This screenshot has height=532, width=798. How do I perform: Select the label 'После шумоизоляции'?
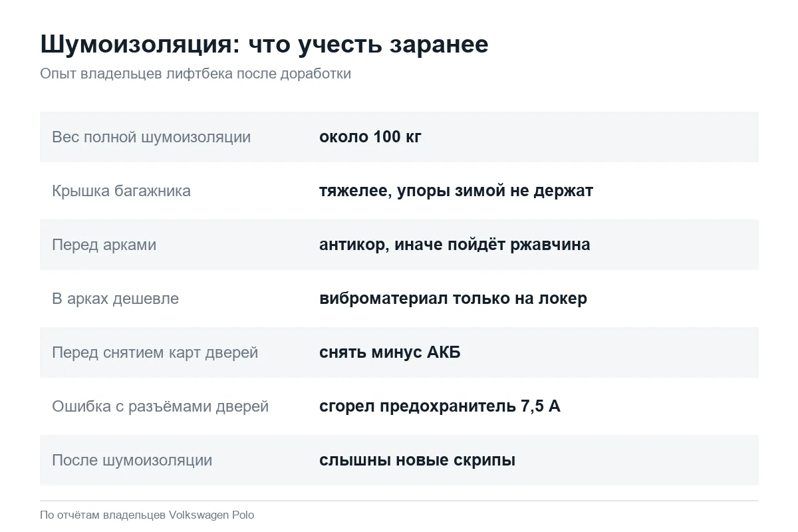(x=132, y=460)
